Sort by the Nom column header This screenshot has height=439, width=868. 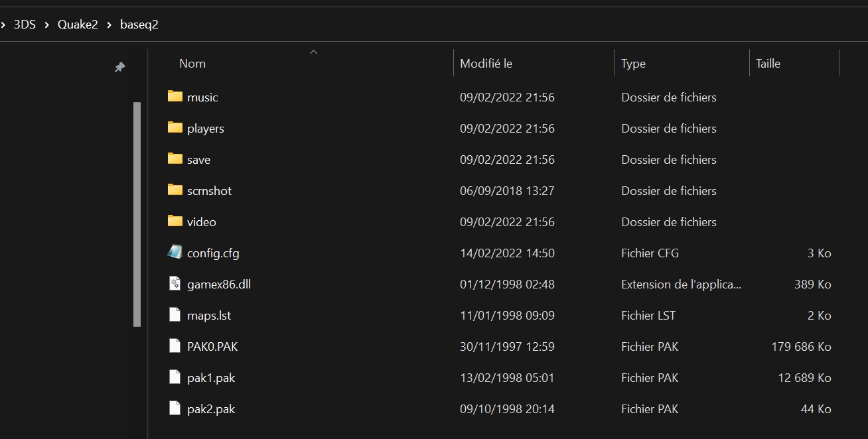click(192, 64)
